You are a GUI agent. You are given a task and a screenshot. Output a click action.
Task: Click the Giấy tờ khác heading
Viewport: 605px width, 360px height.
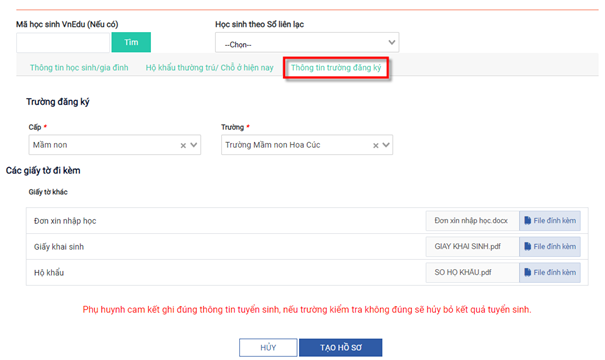[48, 192]
